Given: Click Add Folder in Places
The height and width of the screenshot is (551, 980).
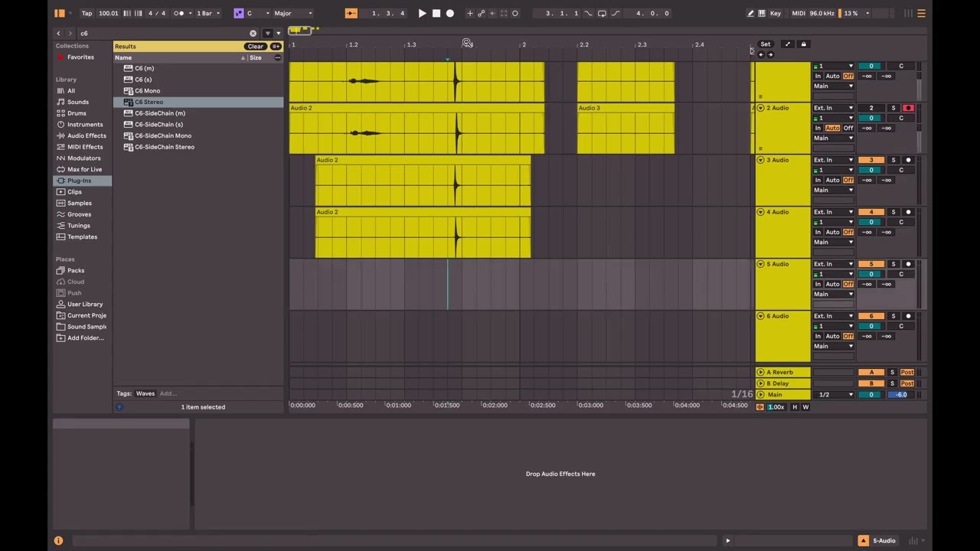Looking at the screenshot, I should 85,337.
